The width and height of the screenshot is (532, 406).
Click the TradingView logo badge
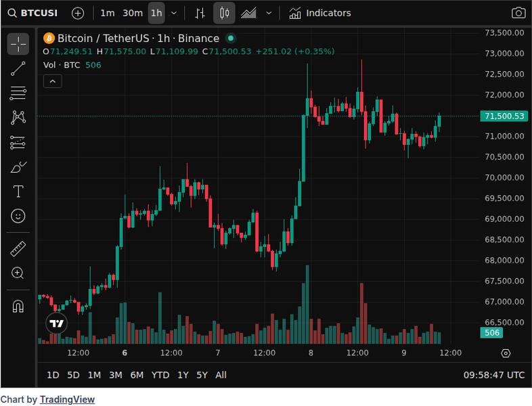pos(56,323)
